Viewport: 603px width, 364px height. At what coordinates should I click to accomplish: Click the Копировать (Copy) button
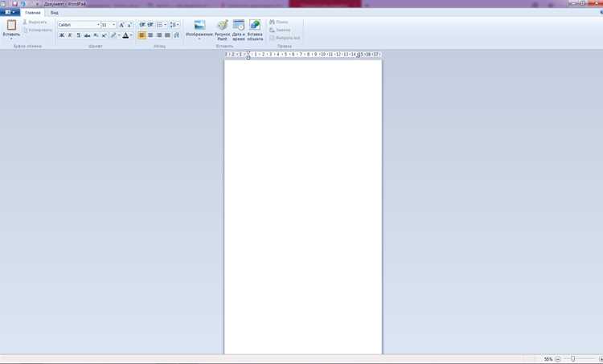point(37,30)
